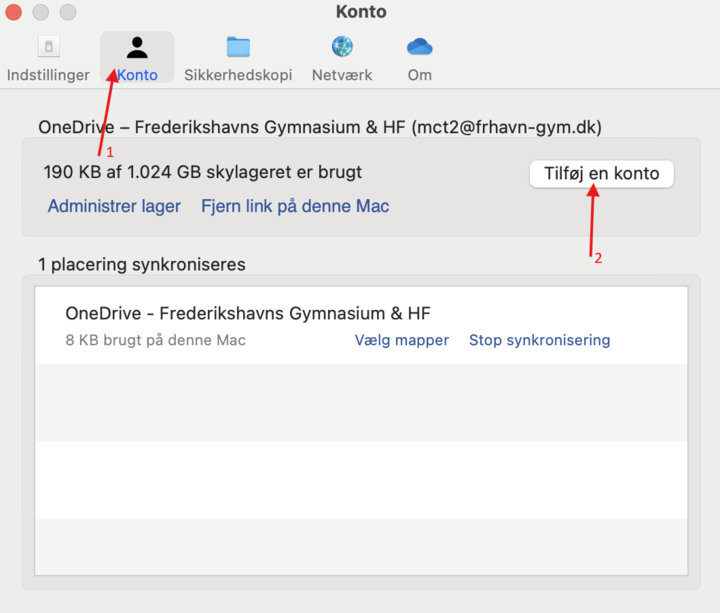
Task: Click the Netværk globe icon
Action: pyautogui.click(x=342, y=47)
